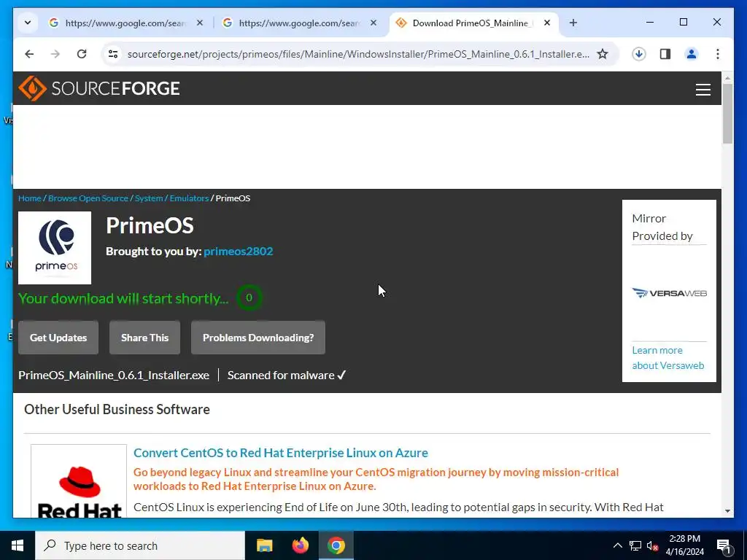Open the Emulators breadcrumb link
Image resolution: width=747 pixels, height=560 pixels.
click(189, 198)
